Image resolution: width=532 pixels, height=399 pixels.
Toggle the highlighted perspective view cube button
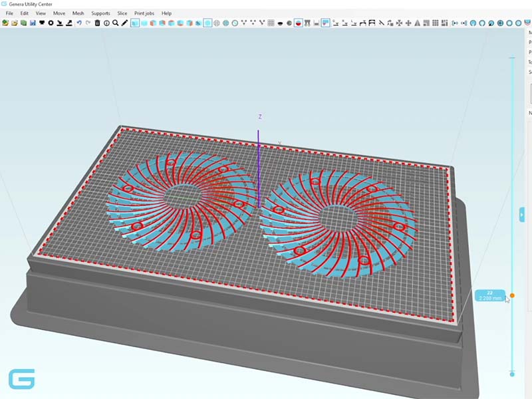[135, 23]
